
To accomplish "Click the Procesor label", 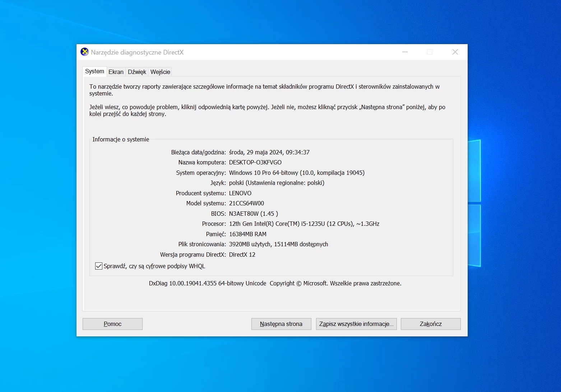I will coord(214,224).
